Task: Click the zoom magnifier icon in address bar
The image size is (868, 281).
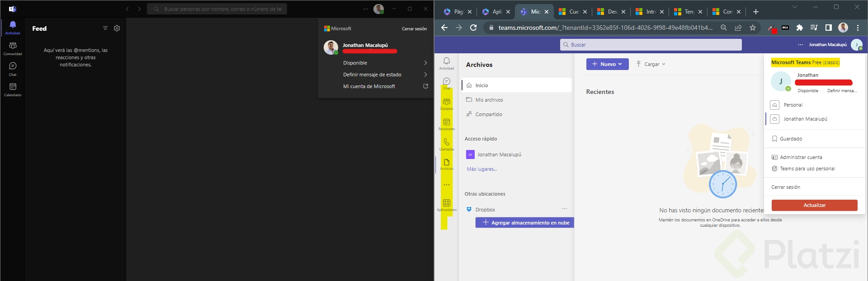Action: [724, 28]
